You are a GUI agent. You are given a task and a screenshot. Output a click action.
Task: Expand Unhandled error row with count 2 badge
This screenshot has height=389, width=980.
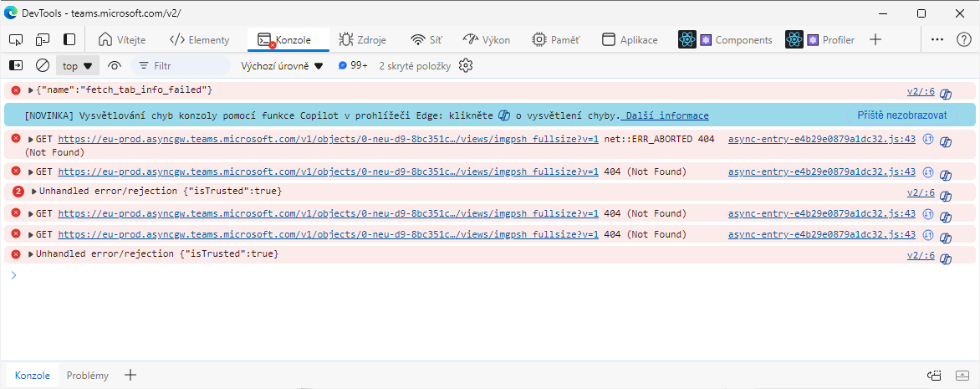coord(33,191)
